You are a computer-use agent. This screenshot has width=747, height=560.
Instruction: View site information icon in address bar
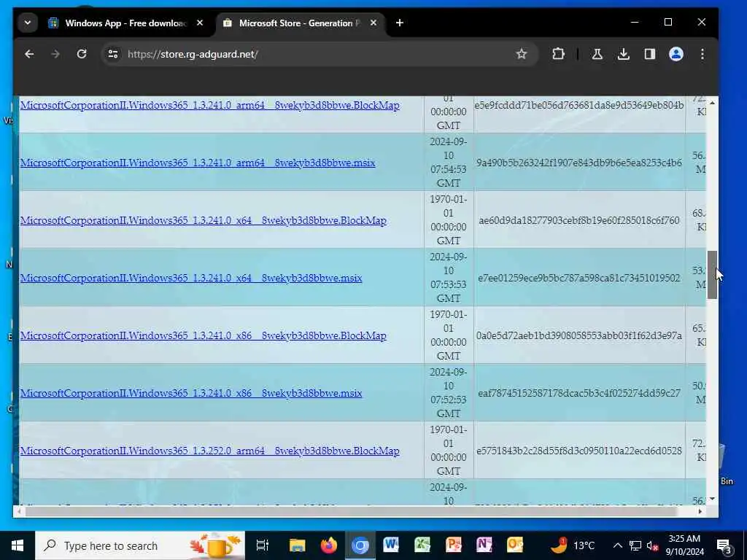click(x=113, y=54)
